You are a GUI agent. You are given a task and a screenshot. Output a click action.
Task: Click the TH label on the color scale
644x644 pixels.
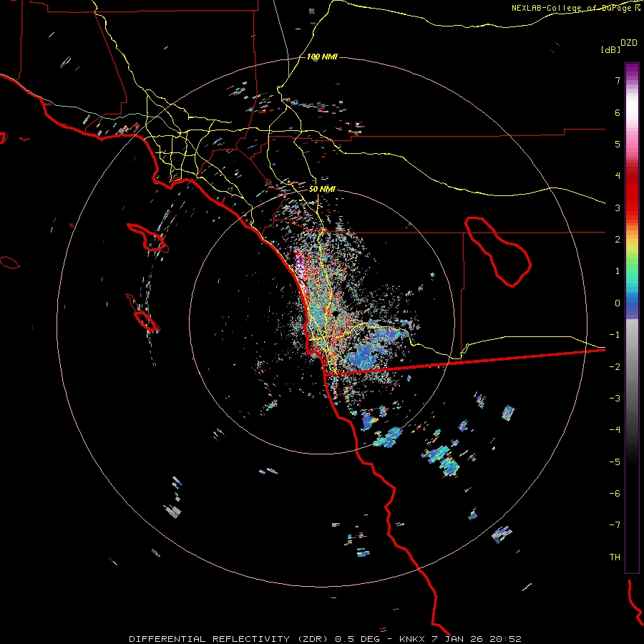[615, 557]
